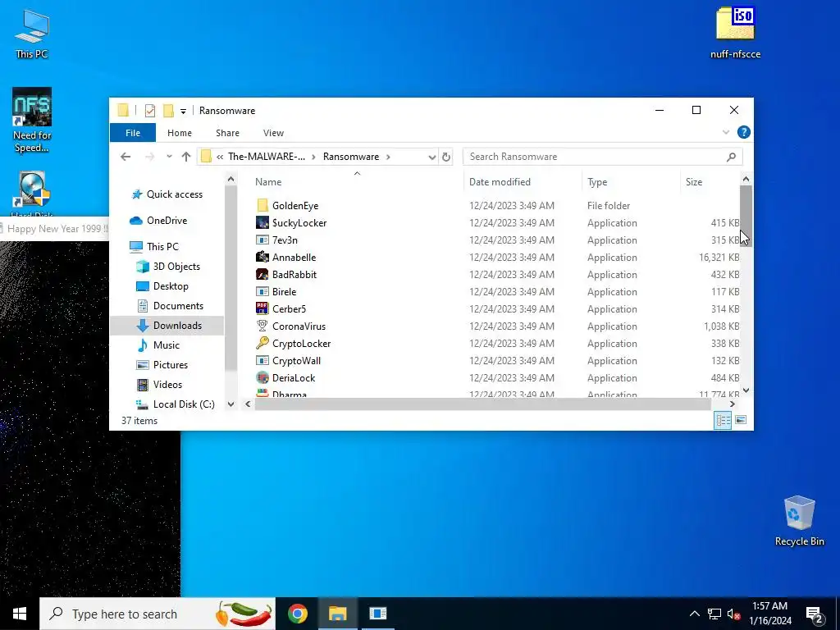Open the View ribbon tab

point(273,133)
